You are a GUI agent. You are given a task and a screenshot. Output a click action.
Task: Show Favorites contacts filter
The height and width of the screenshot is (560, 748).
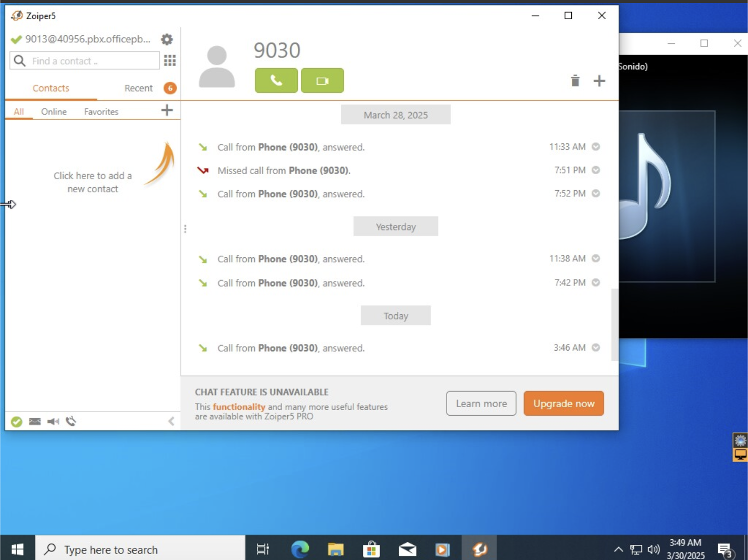[101, 111]
